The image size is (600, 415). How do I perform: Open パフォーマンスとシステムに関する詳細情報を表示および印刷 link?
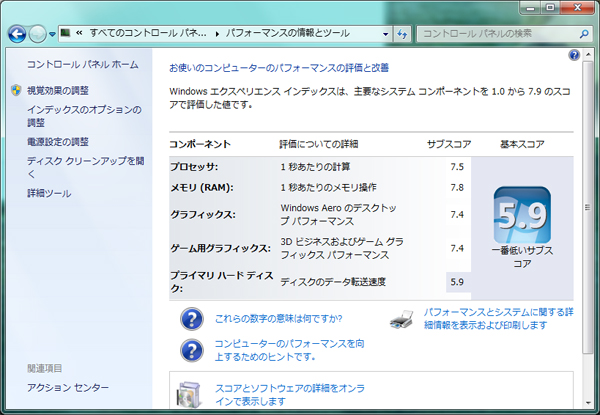pos(499,319)
